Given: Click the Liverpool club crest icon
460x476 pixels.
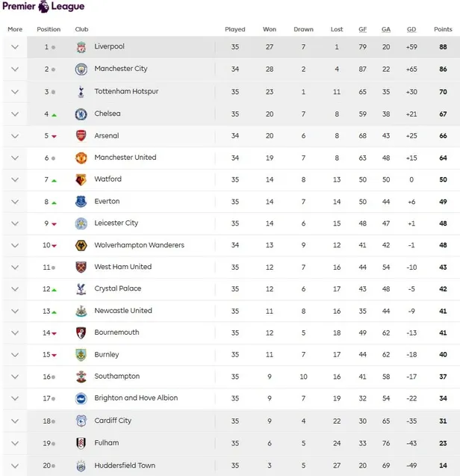Looking at the screenshot, I should pyautogui.click(x=81, y=47).
